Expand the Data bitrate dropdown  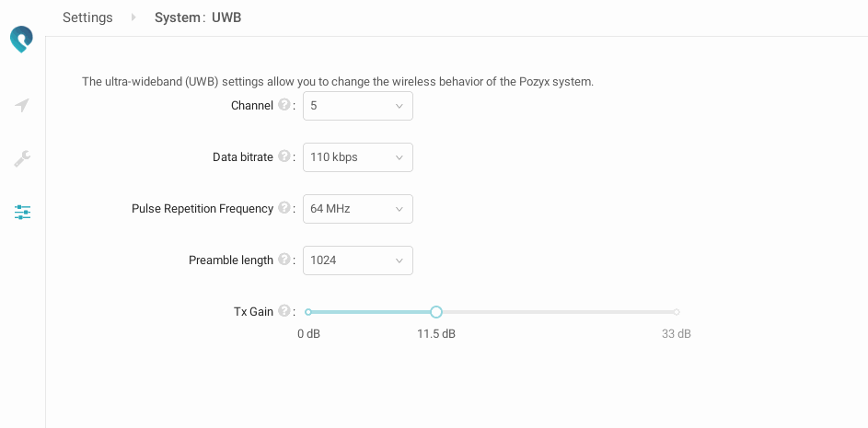[357, 157]
